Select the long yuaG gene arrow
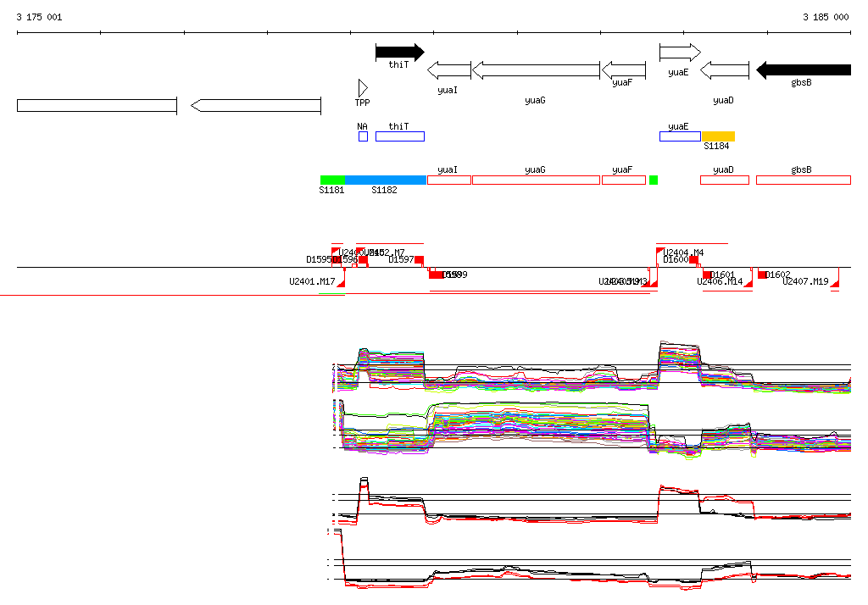The width and height of the screenshot is (868, 605). click(x=536, y=70)
